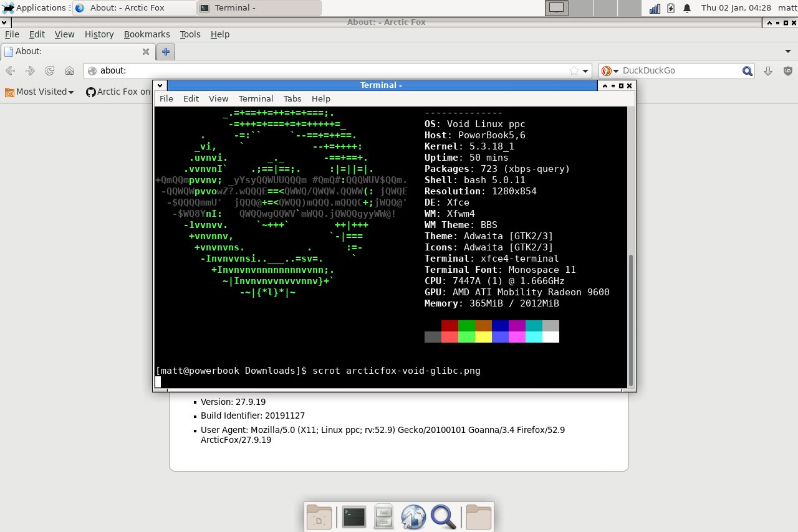Open the Arctic Fox window menu arrow
Viewport: 798px width, 532px height.
tap(4, 22)
